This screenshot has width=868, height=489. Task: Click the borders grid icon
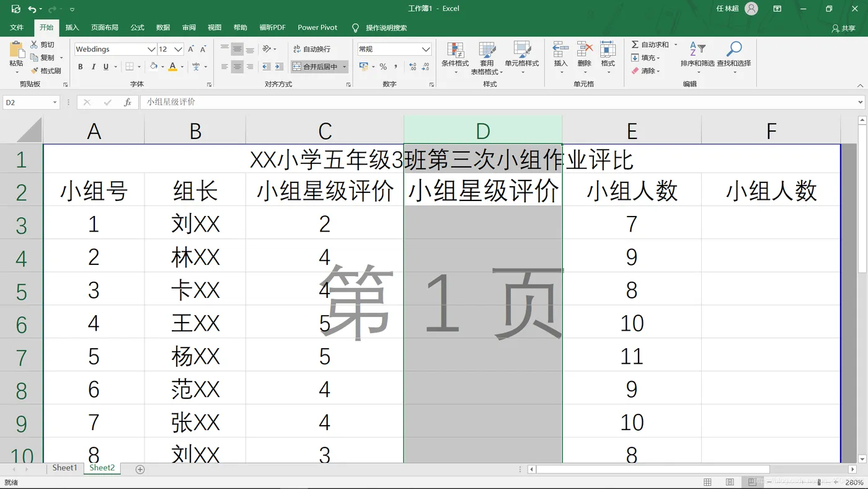point(130,66)
